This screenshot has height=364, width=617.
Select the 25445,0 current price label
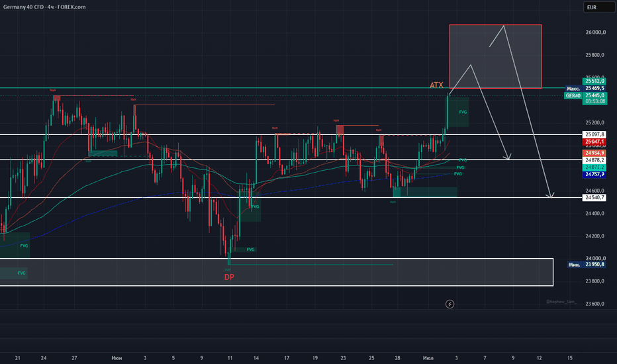(594, 95)
